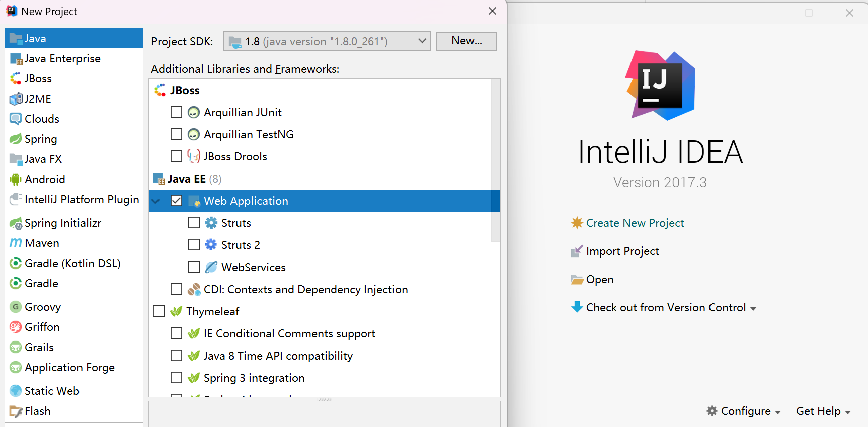868x427 pixels.
Task: Click the CDI beans icon
Action: tap(194, 289)
